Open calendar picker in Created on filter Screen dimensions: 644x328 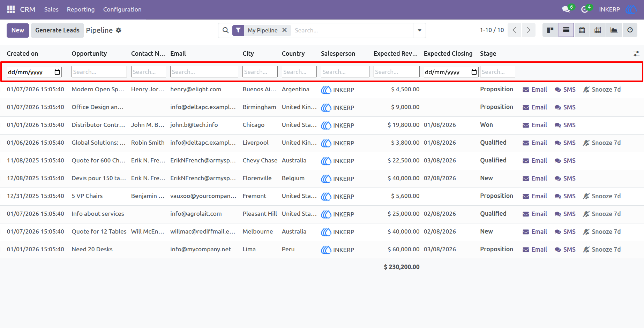[58, 72]
